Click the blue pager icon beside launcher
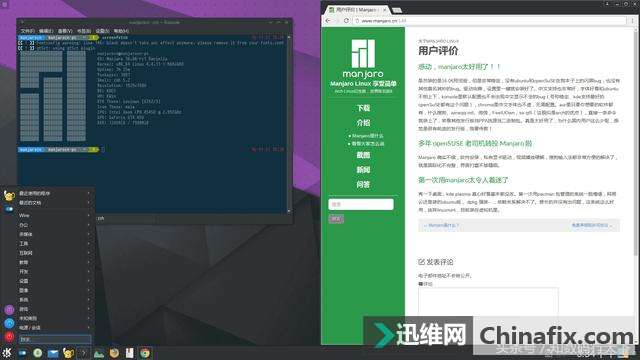The width and height of the screenshot is (640, 360). 22,353
